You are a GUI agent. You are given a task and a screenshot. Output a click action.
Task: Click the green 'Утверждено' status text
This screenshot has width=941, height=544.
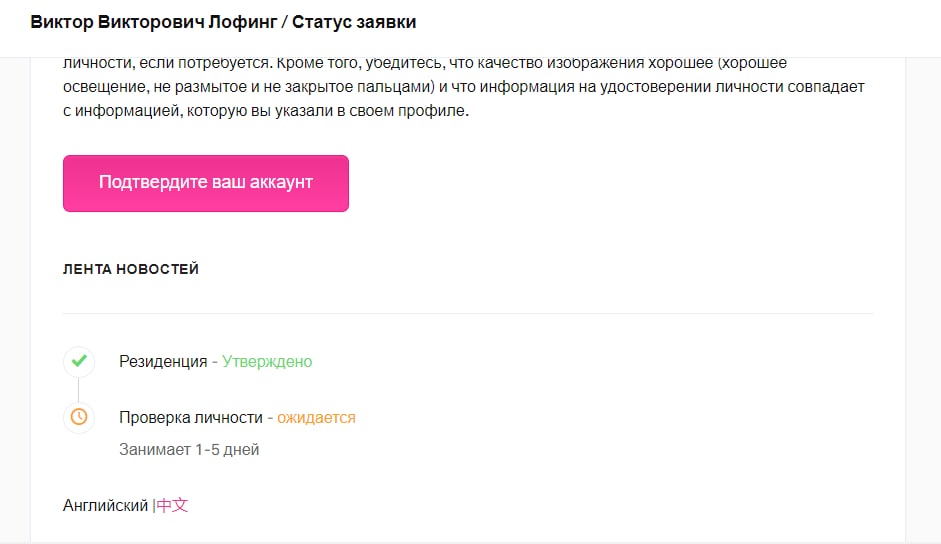pyautogui.click(x=267, y=361)
